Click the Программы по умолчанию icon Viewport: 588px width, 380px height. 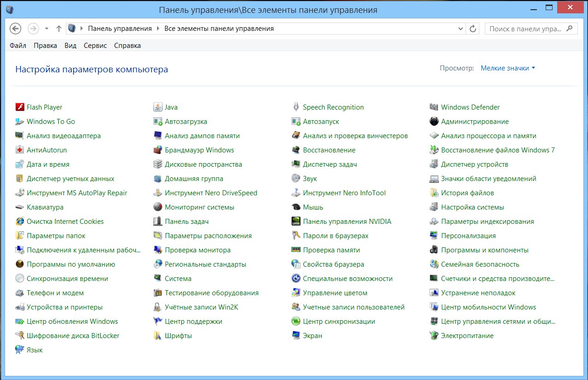click(x=20, y=264)
